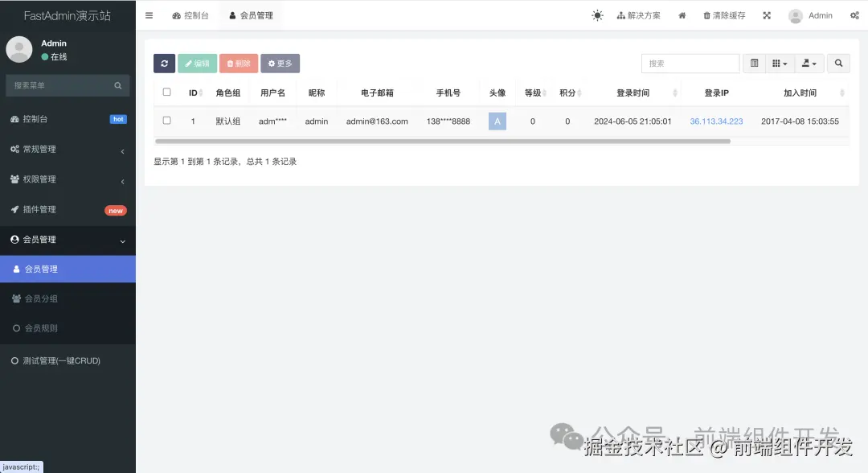Image resolution: width=868 pixels, height=473 pixels.
Task: Open 会员规则 in the sidebar
Action: point(68,328)
